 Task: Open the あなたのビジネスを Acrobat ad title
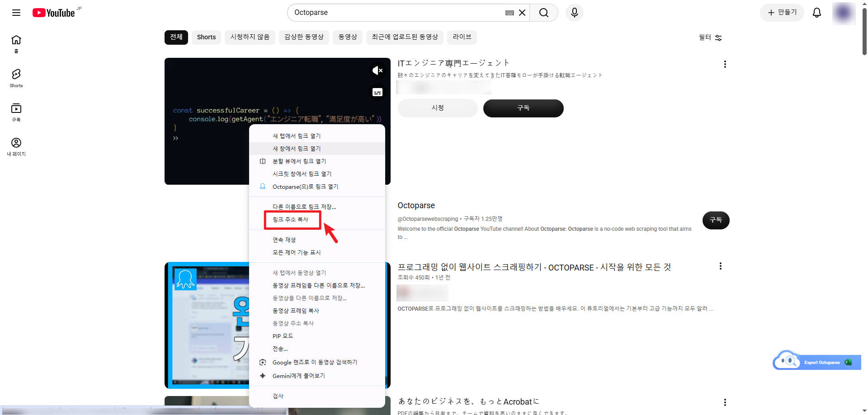[x=468, y=401]
